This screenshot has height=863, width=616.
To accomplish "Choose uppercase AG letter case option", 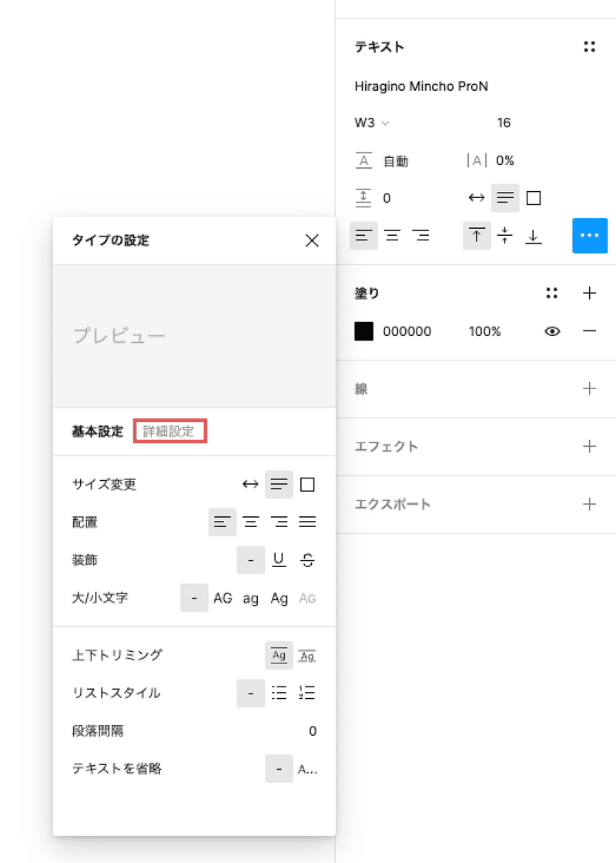I will click(223, 598).
